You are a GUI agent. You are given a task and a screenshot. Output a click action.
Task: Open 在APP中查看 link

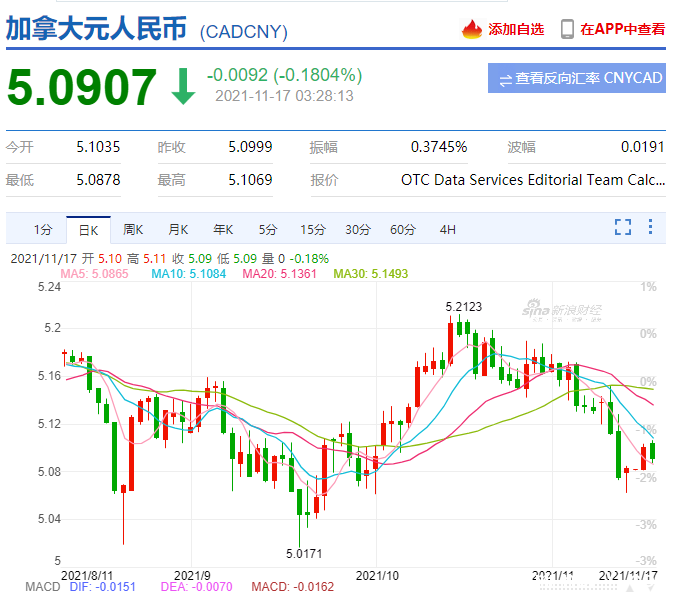(623, 29)
